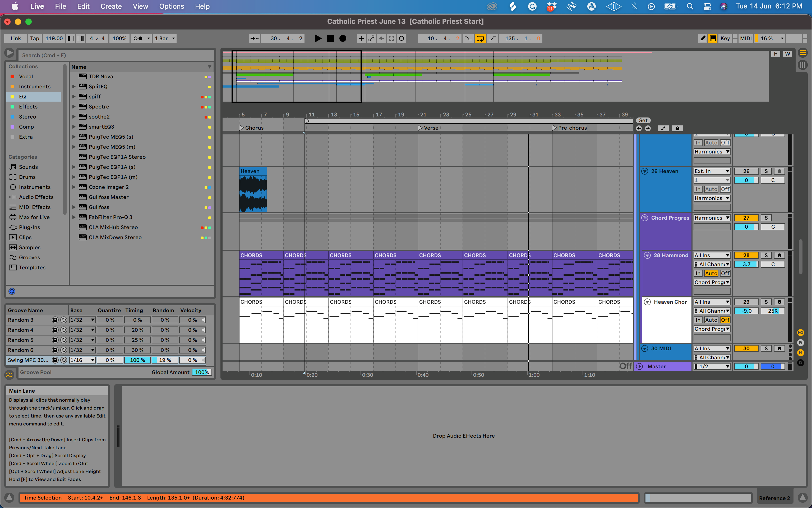Viewport: 812px width, 508px height.
Task: Open the quantization 1 Bar dropdown
Action: 165,38
